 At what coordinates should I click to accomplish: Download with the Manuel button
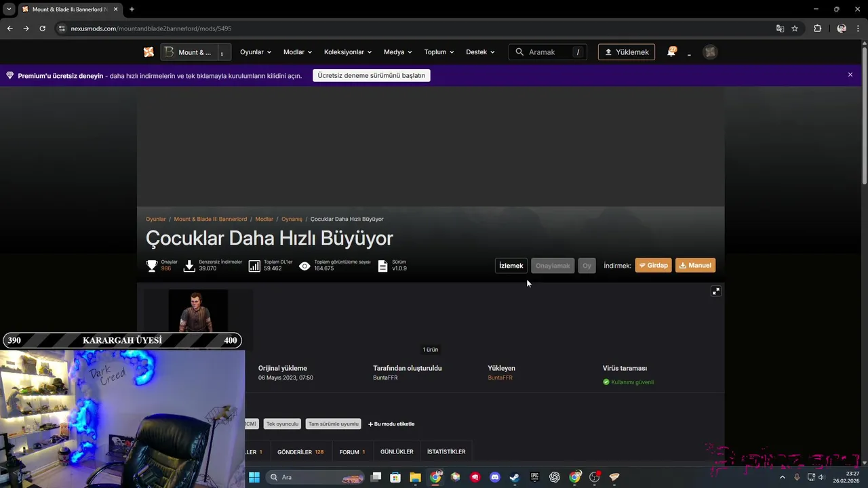click(695, 266)
